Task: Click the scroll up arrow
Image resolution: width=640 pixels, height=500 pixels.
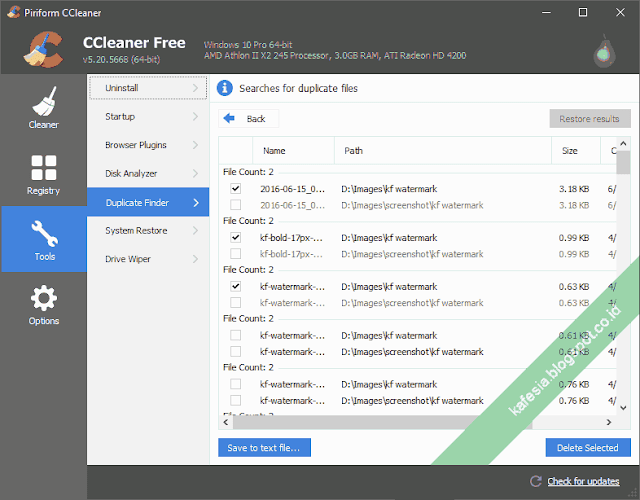Action: pyautogui.click(x=623, y=144)
